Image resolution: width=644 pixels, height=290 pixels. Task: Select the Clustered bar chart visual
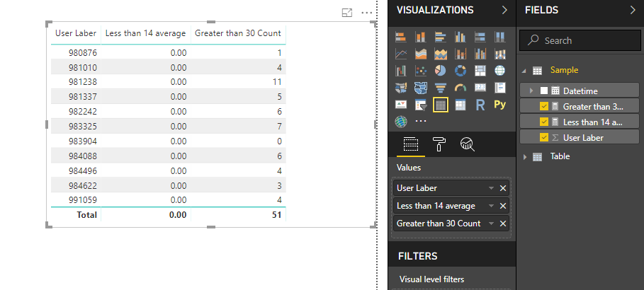[x=440, y=37]
